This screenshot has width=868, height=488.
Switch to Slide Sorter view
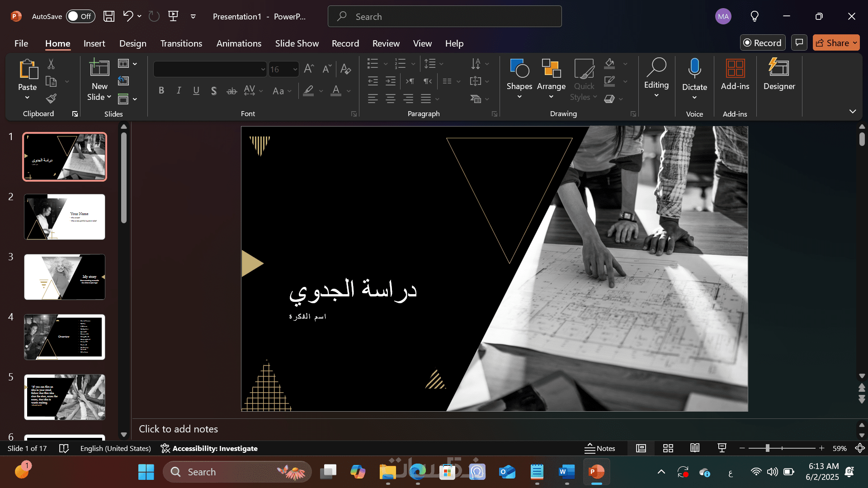click(668, 448)
